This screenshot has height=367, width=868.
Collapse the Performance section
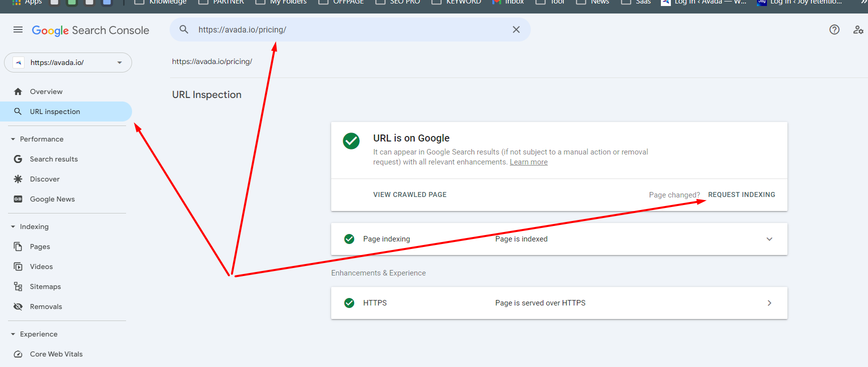13,139
